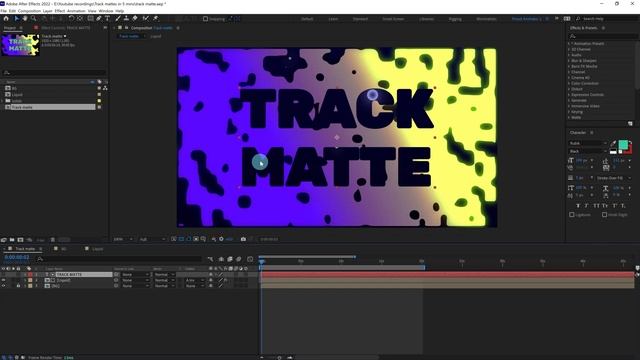Select the Brush tool
Viewport: 640px width, 360px height.
[x=118, y=18]
